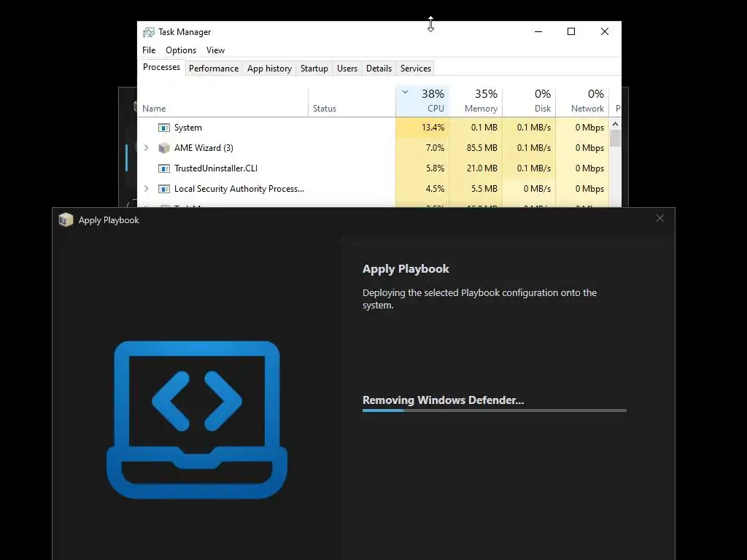Image resolution: width=747 pixels, height=560 pixels.
Task: Expand the AME Wizard (3) process group
Action: tap(146, 147)
